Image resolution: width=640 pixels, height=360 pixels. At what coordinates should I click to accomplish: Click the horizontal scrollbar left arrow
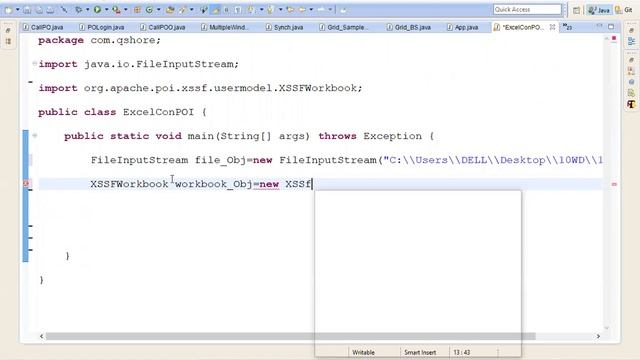click(42, 336)
